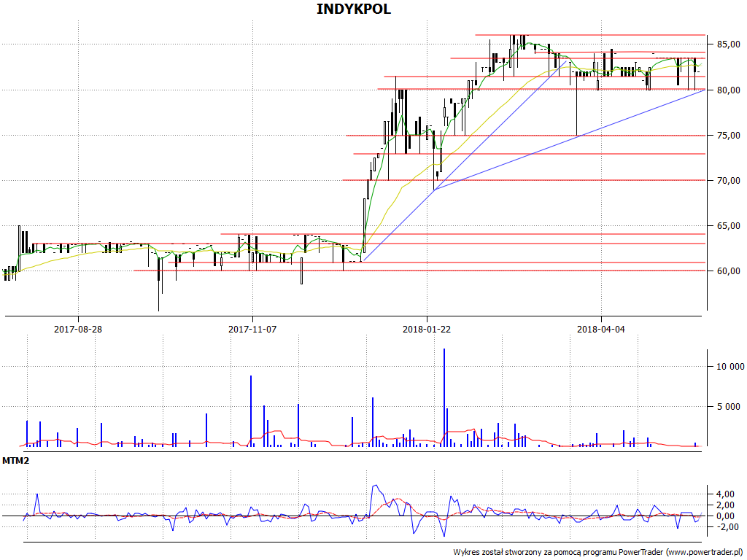The image size is (747, 560).
Task: Click the tallest volume bar in January 2018
Action: pyautogui.click(x=444, y=397)
